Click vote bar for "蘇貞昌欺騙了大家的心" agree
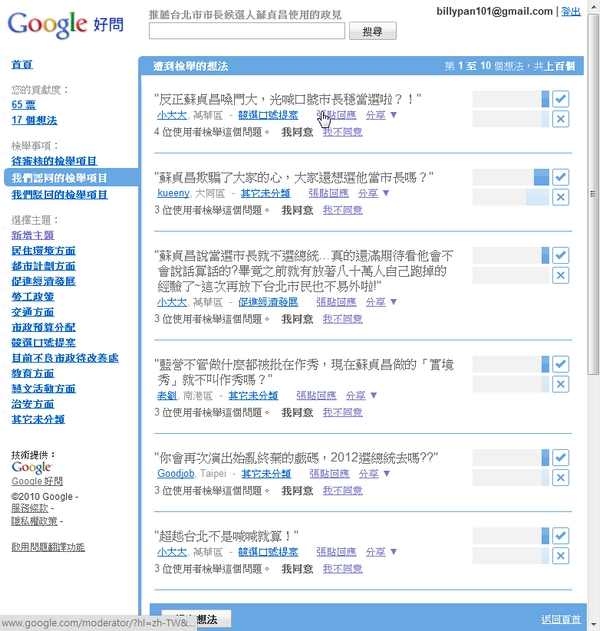The height and width of the screenshot is (631, 600). pyautogui.click(x=511, y=177)
